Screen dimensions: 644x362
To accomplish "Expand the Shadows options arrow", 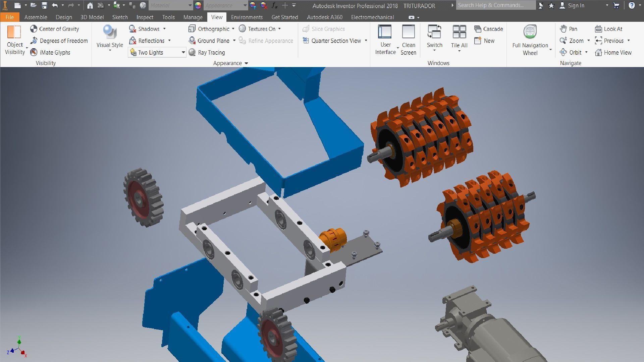I will [164, 29].
